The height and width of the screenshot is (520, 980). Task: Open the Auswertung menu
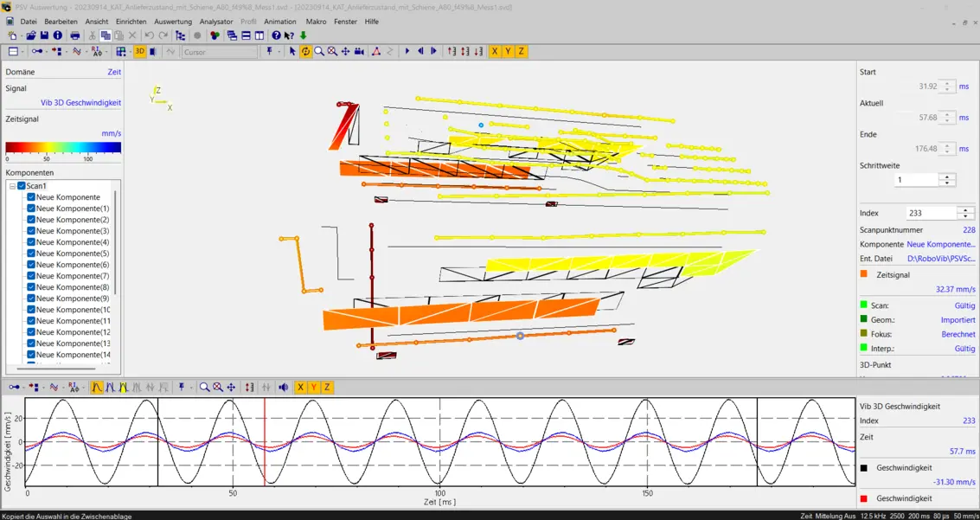point(173,22)
